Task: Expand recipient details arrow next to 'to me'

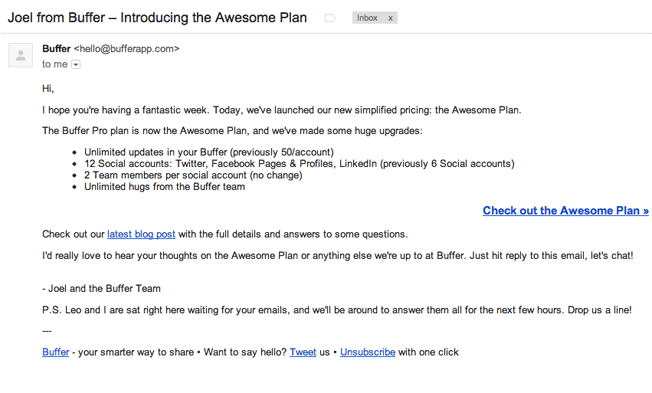Action: tap(76, 64)
